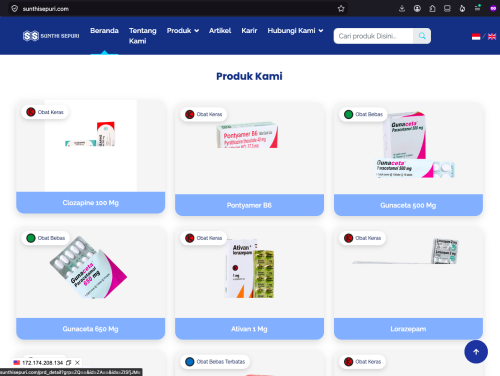Image resolution: width=500 pixels, height=376 pixels.
Task: Click the Sunthi Sepuri logo
Action: pyautogui.click(x=51, y=36)
